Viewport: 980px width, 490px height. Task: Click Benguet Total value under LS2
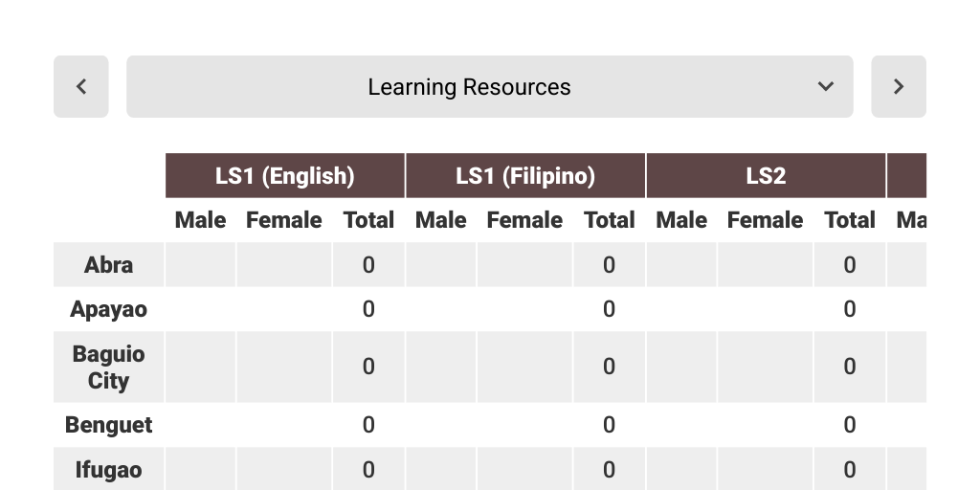click(x=850, y=425)
